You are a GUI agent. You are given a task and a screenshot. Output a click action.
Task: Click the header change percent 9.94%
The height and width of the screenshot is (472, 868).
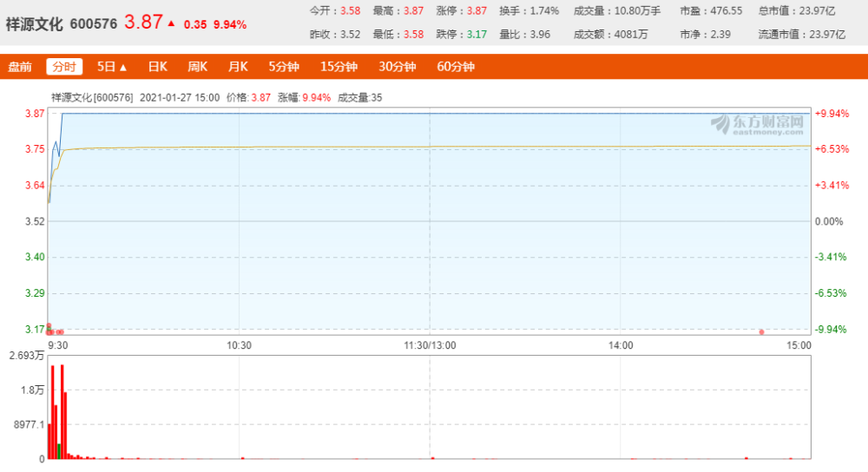coord(230,25)
